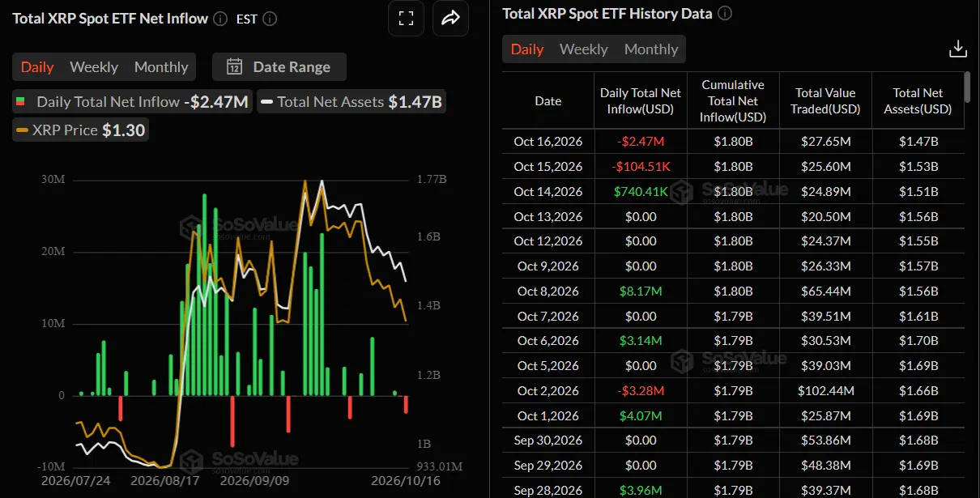
Task: Download the history data table
Action: [x=957, y=49]
